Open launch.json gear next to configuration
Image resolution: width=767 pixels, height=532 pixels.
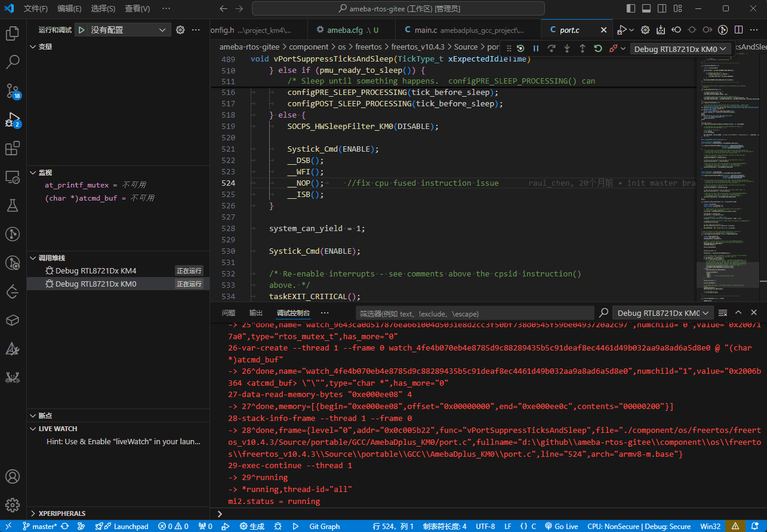click(x=180, y=30)
